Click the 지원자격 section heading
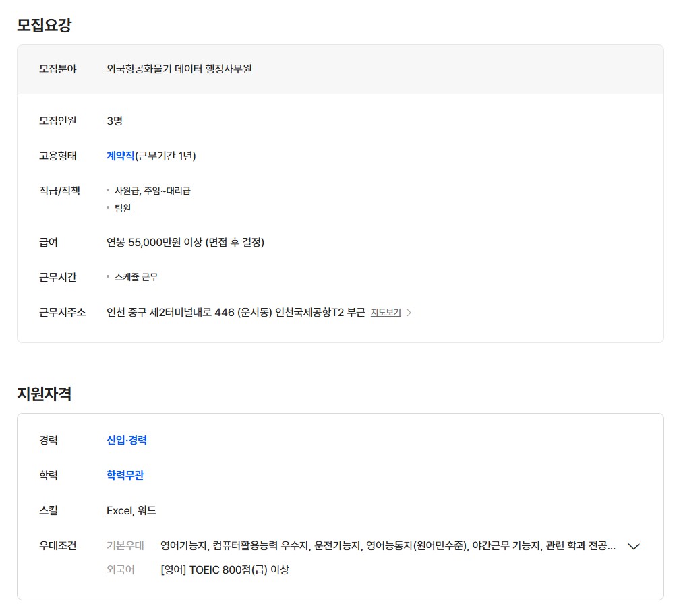681x616 pixels. coord(45,394)
